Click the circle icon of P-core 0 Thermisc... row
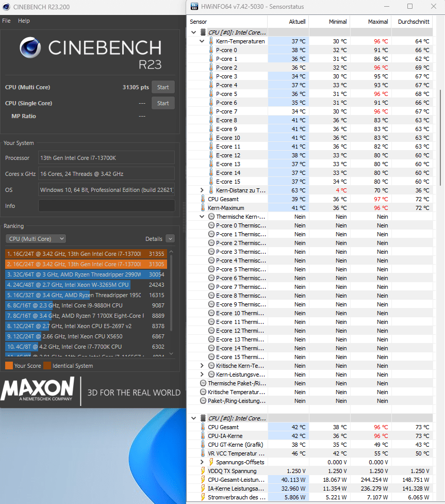The height and width of the screenshot is (504, 445). click(x=211, y=225)
